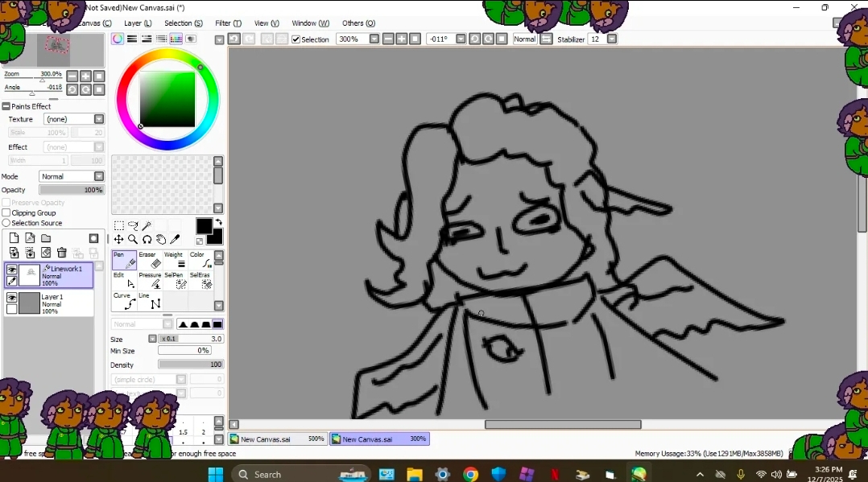Select the Move layer tool
The height and width of the screenshot is (482, 868).
pos(118,239)
